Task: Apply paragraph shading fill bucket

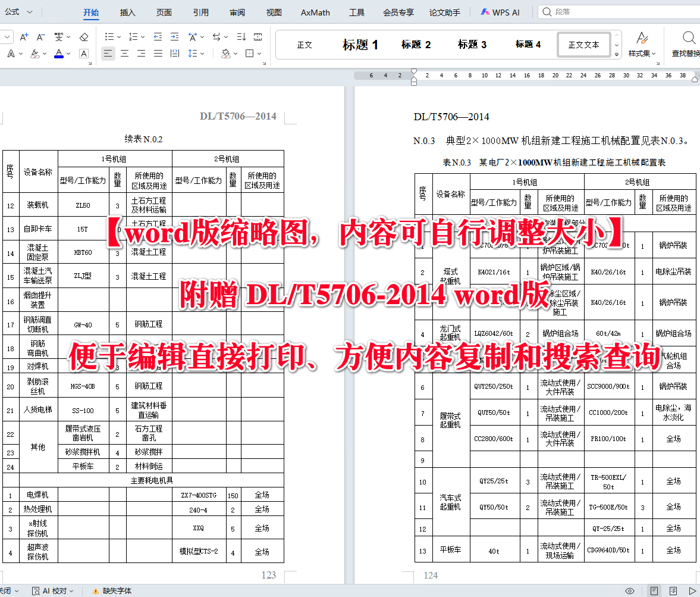Action: (226, 54)
